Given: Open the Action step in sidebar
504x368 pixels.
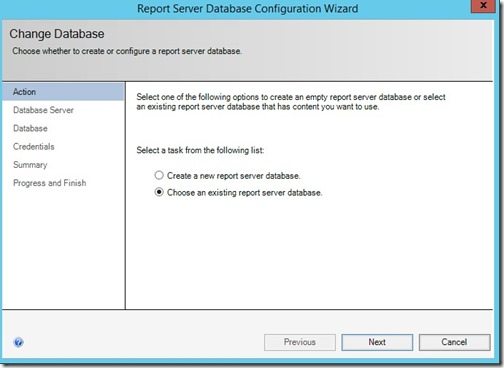Looking at the screenshot, I should [x=64, y=92].
